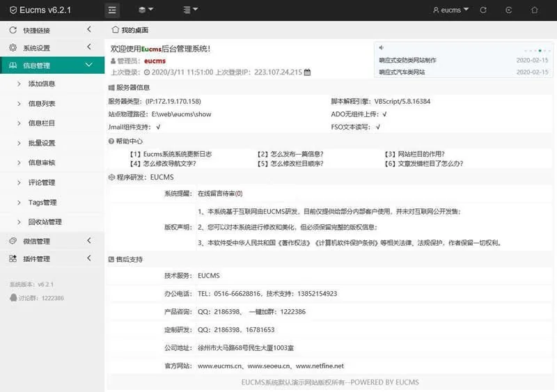The width and height of the screenshot is (557, 392).
Task: Open the layers stack dropdown in top bar
Action: point(146,10)
